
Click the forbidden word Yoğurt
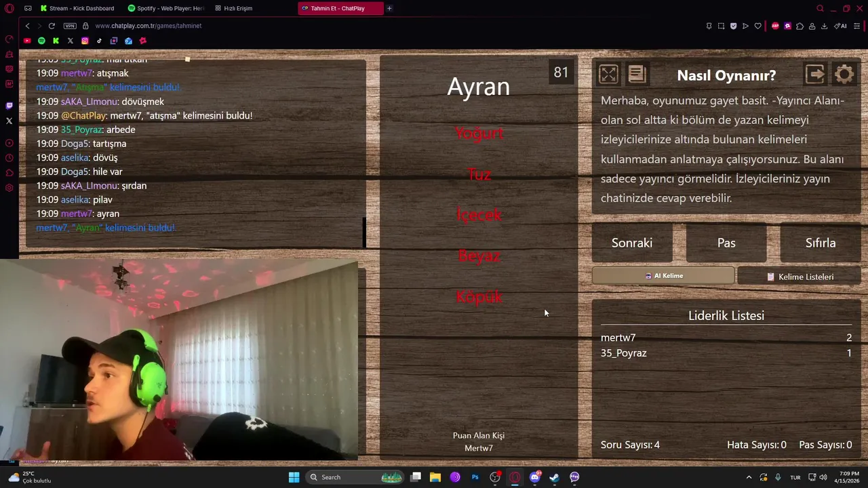(479, 134)
